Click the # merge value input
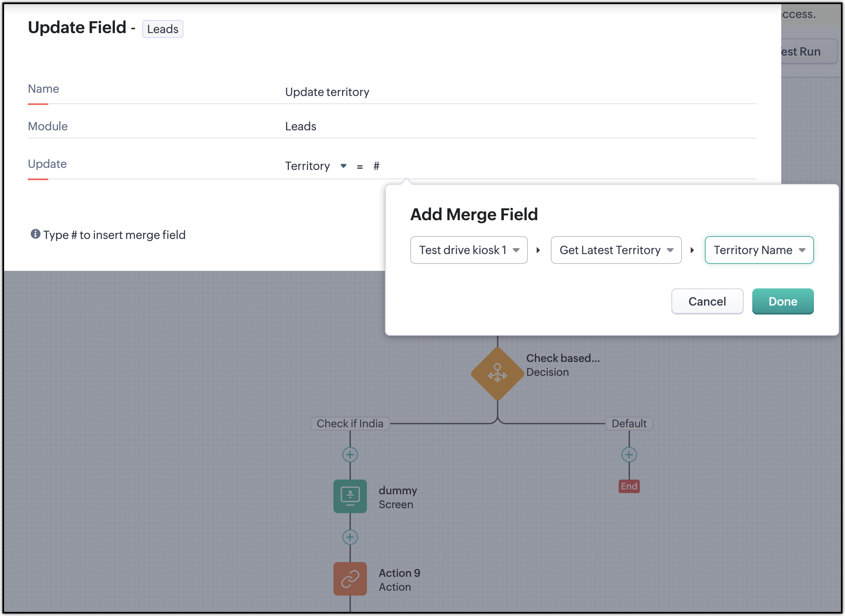 (x=377, y=166)
